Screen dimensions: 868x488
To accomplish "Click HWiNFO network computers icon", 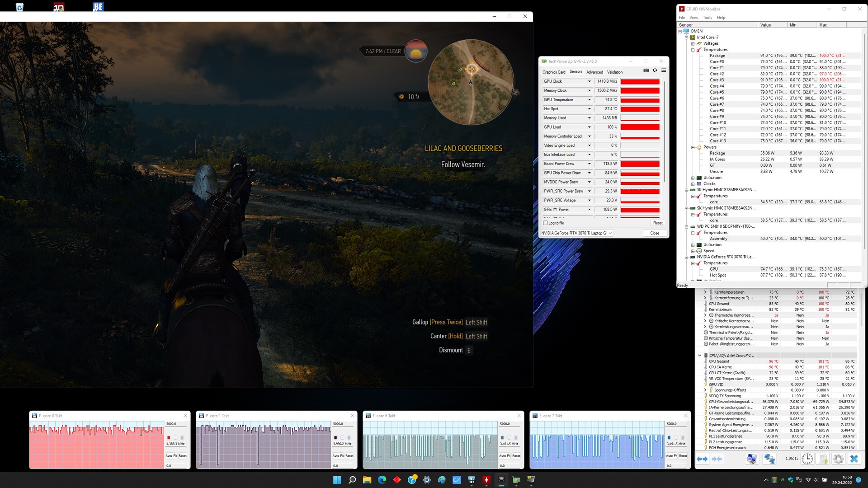I will (769, 459).
